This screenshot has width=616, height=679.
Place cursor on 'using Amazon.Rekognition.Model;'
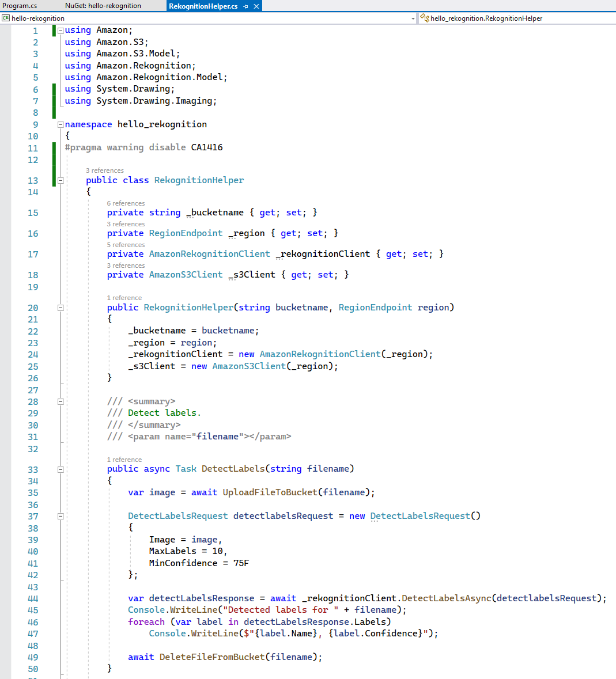tap(146, 77)
